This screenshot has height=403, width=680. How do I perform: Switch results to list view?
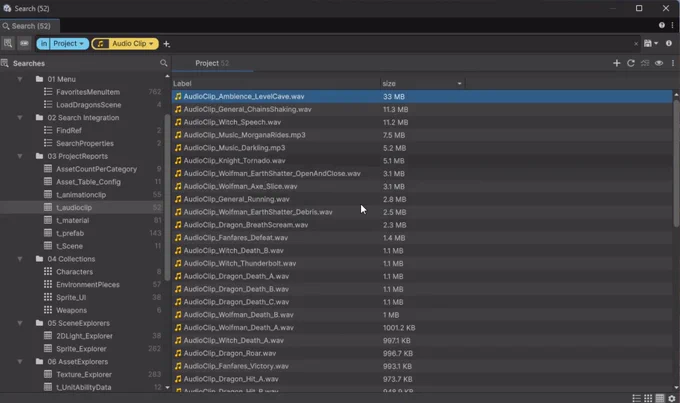pos(636,398)
